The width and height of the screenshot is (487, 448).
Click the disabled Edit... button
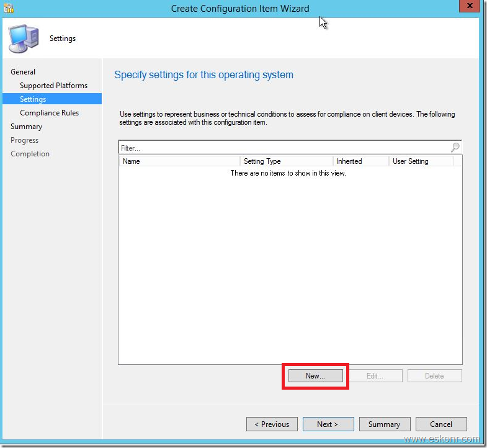tap(375, 376)
